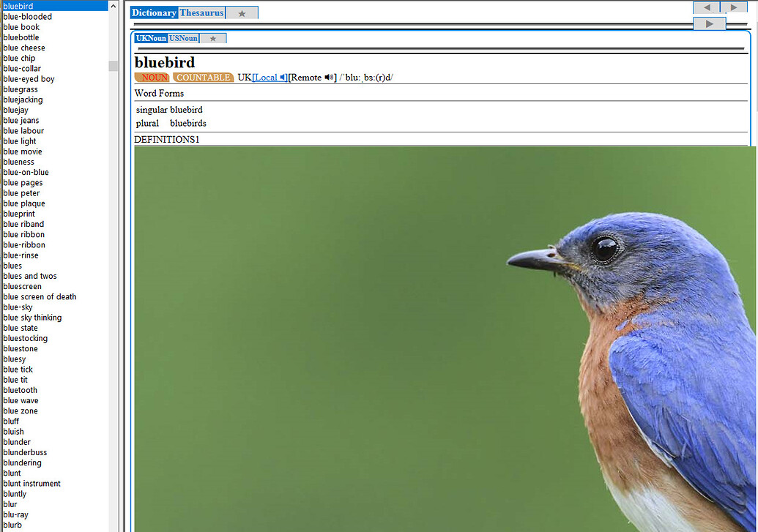Click the back navigation arrow button

point(706,7)
